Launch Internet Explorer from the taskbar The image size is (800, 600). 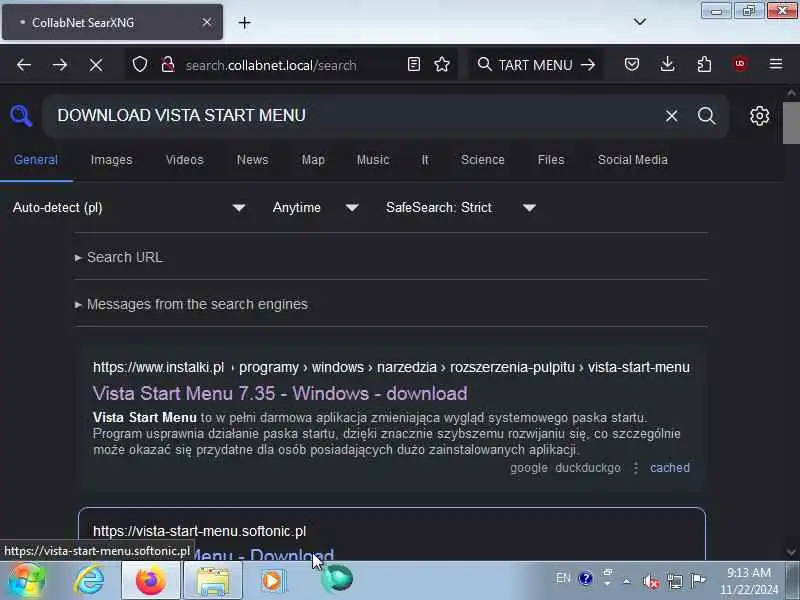coord(89,580)
